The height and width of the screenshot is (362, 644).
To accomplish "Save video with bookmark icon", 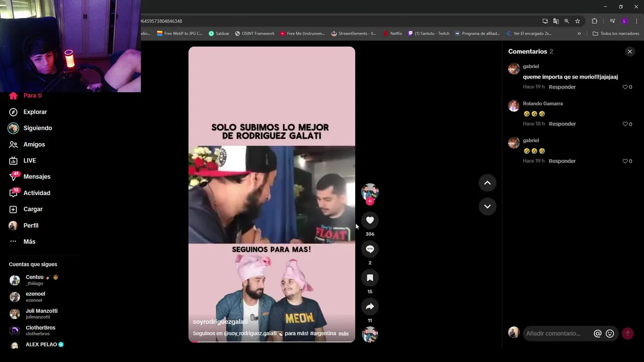I will pos(370,278).
